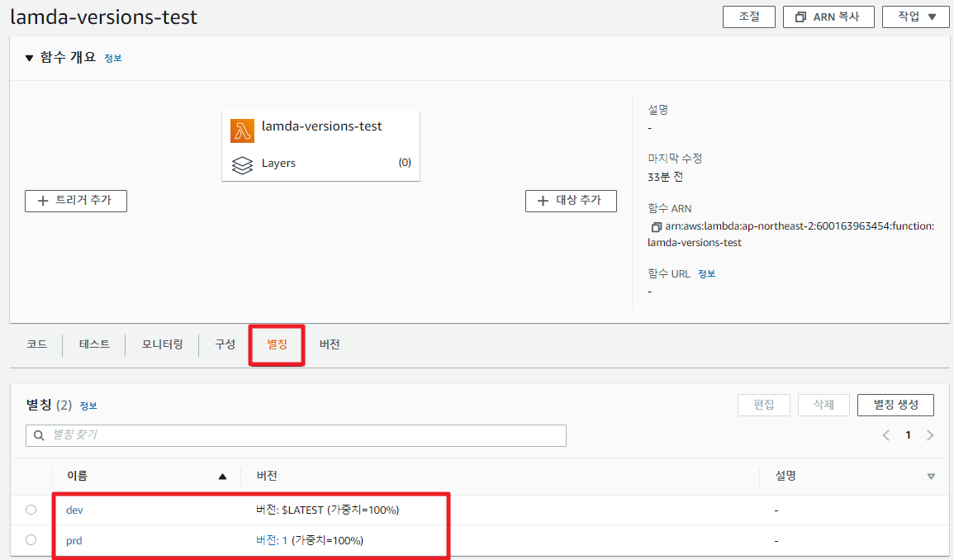This screenshot has height=560, width=954.
Task: Open the 버전: 1 link
Action: pyautogui.click(x=272, y=540)
